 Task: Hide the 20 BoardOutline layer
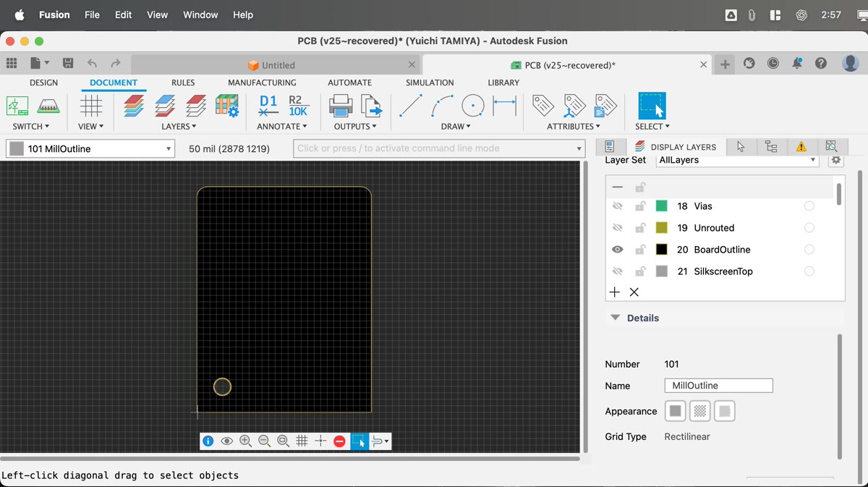coord(617,250)
